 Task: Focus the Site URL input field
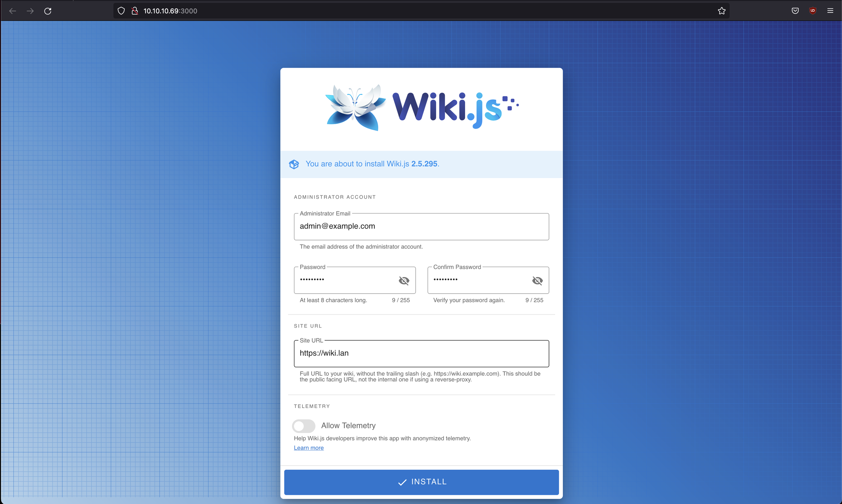click(422, 354)
